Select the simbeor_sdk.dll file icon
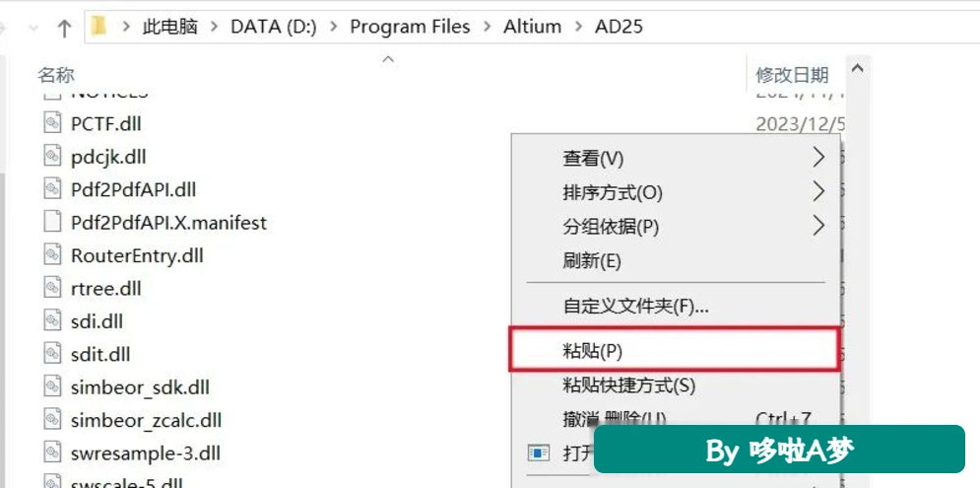The height and width of the screenshot is (488, 980). 52,386
